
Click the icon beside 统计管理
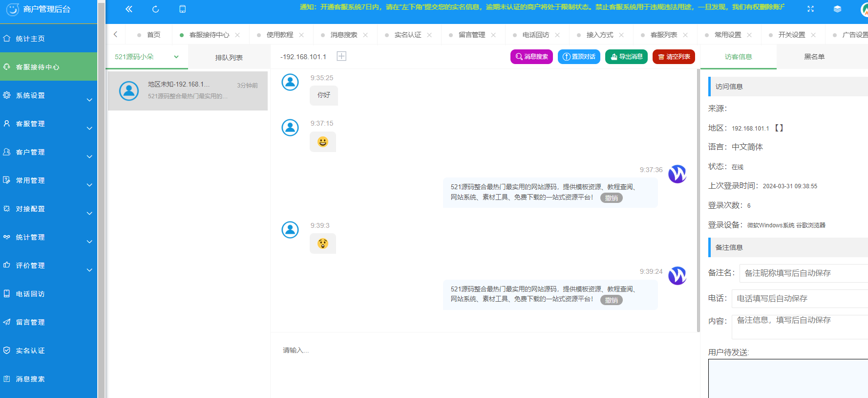7,237
